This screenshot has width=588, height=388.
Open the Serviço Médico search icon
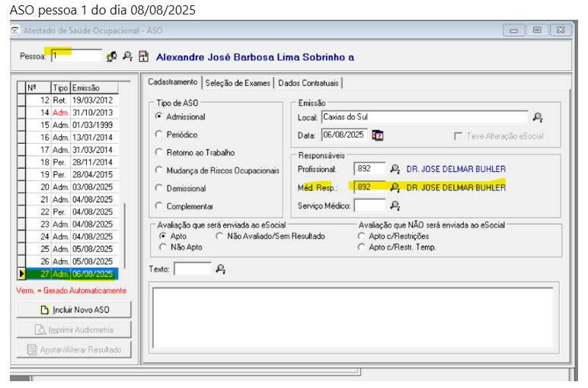(395, 205)
